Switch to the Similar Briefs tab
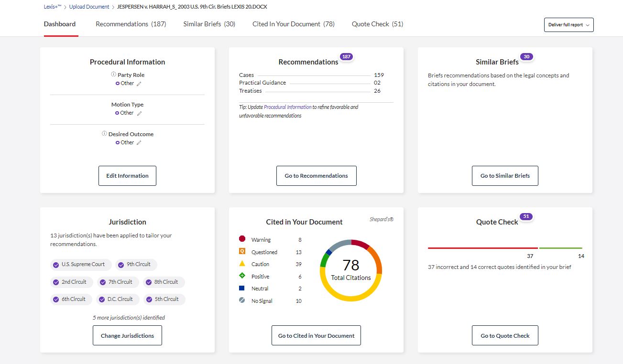The image size is (623, 364). [x=209, y=24]
